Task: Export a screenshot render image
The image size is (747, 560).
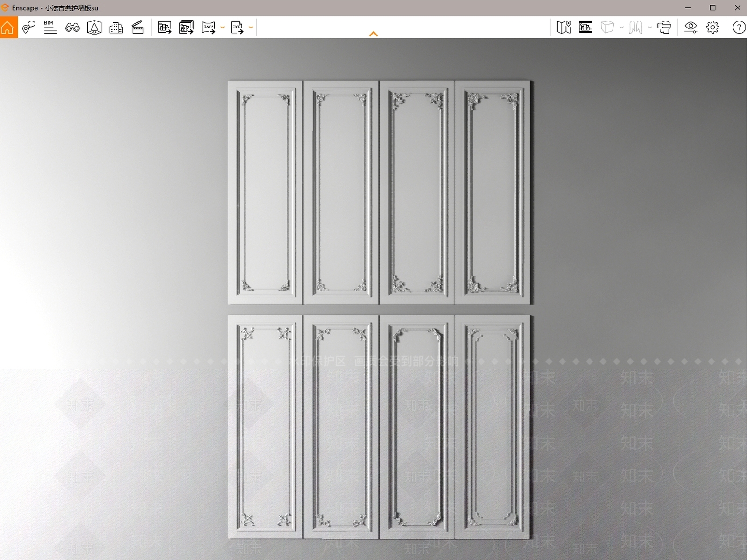Action: click(x=164, y=28)
